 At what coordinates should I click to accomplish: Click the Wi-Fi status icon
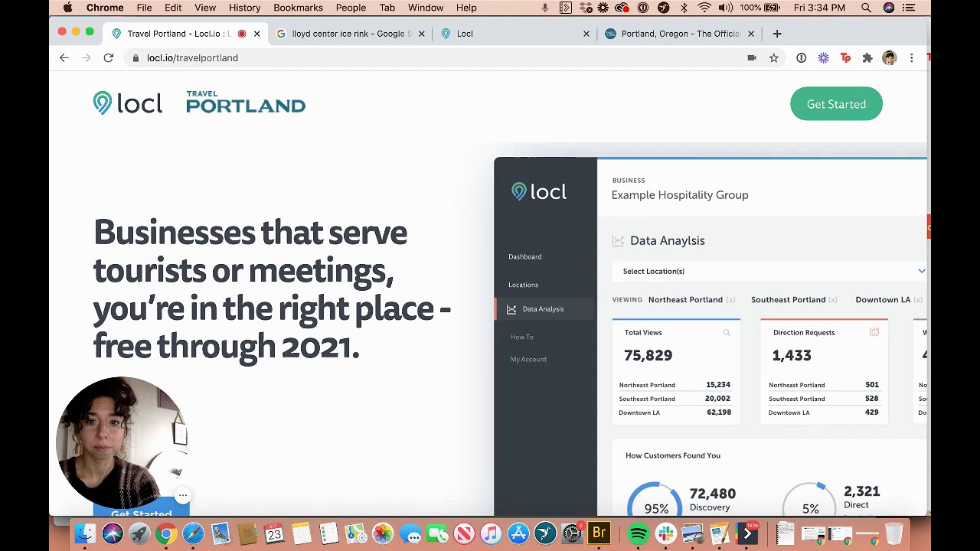[x=704, y=8]
